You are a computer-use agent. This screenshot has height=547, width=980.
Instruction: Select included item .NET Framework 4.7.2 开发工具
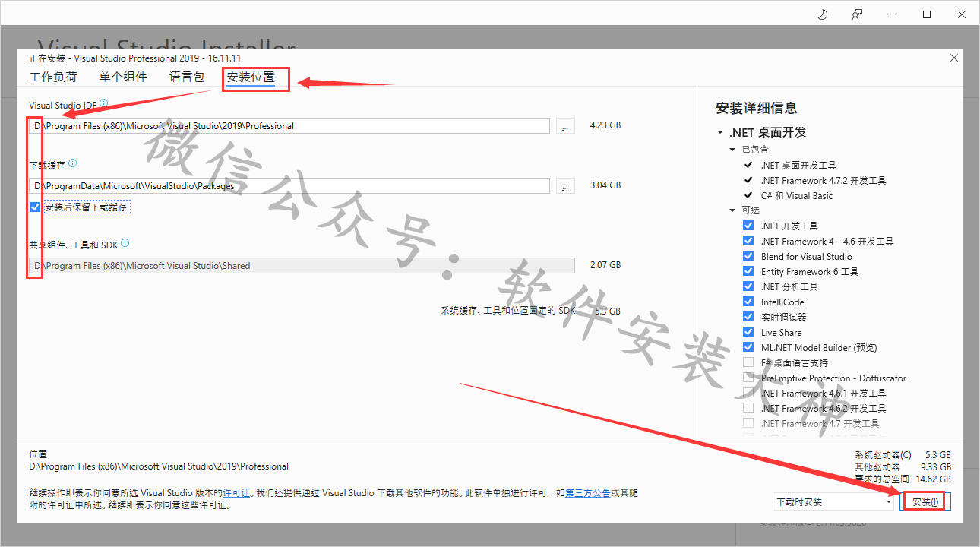[x=824, y=180]
